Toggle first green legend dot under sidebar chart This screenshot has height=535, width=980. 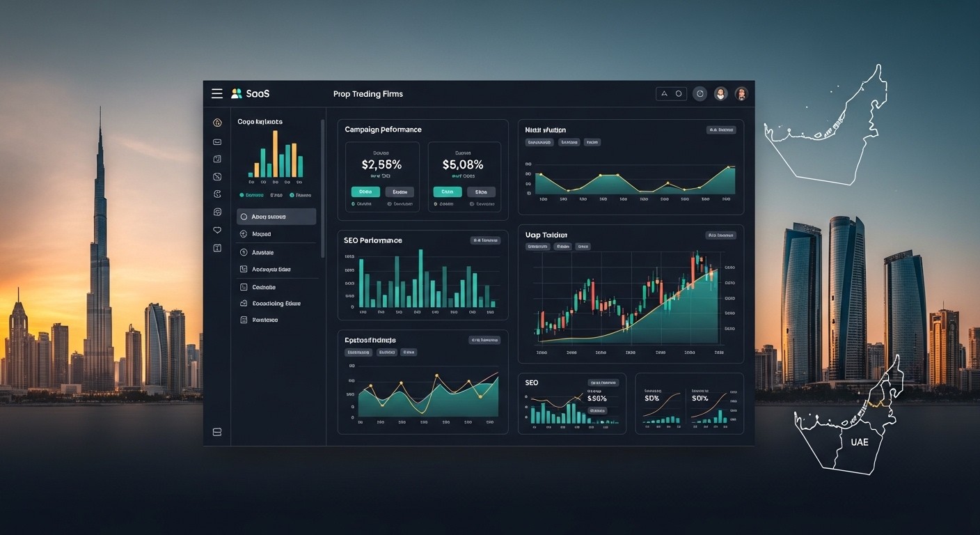(242, 196)
